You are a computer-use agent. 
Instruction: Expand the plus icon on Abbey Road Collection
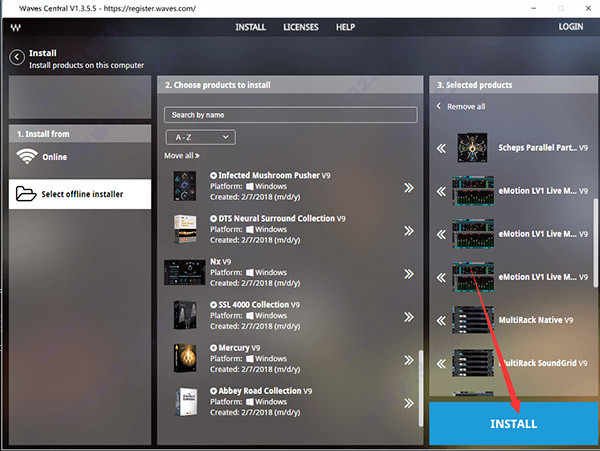click(214, 391)
